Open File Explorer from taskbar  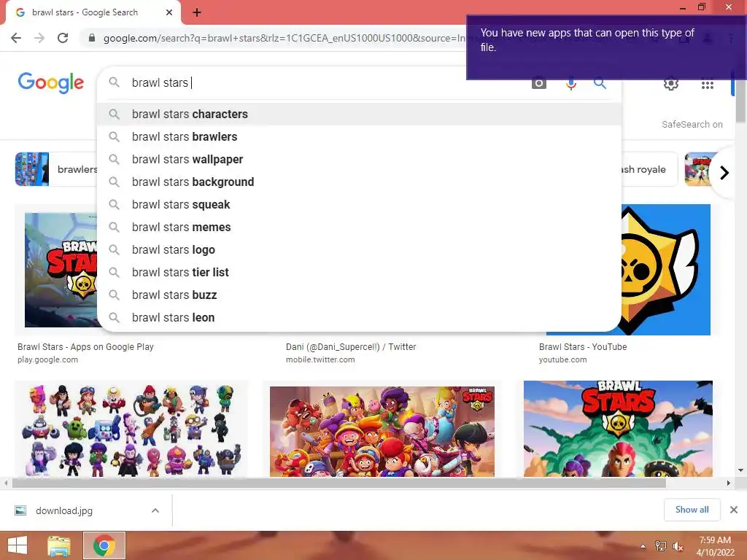60,545
